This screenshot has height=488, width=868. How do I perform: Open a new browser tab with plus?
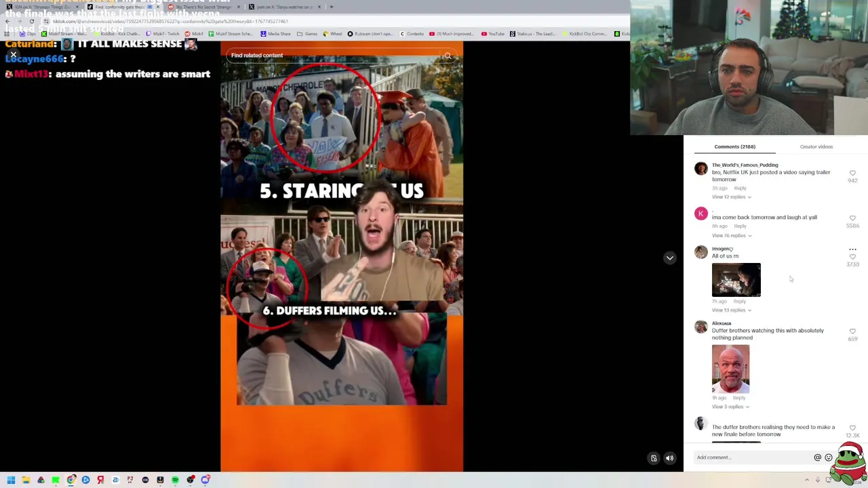(x=331, y=7)
